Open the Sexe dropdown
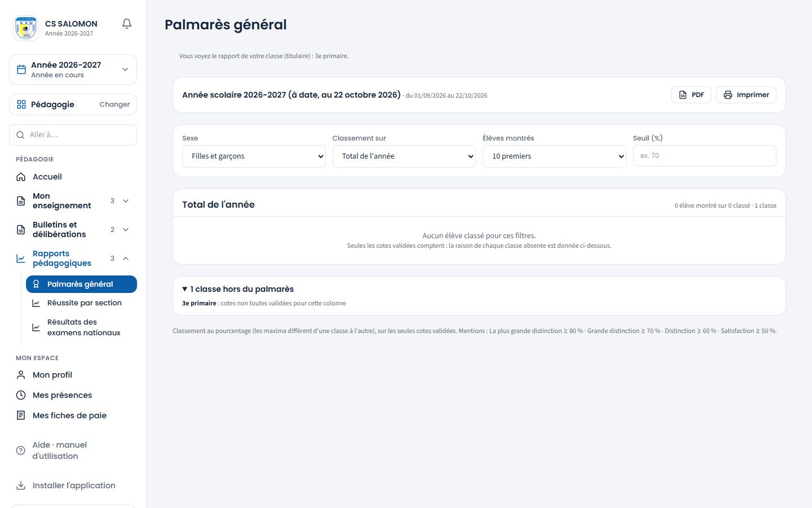This screenshot has height=508, width=812. click(254, 156)
